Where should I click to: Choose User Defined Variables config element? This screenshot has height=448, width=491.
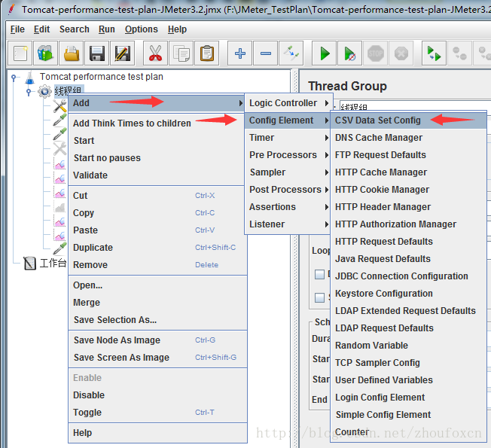pyautogui.click(x=384, y=380)
